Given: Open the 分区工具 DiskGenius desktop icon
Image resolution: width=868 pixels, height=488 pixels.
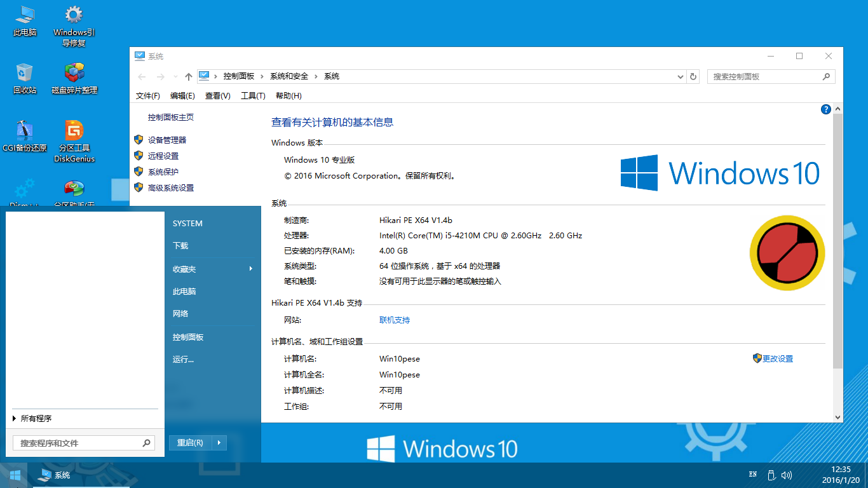Looking at the screenshot, I should (x=74, y=142).
